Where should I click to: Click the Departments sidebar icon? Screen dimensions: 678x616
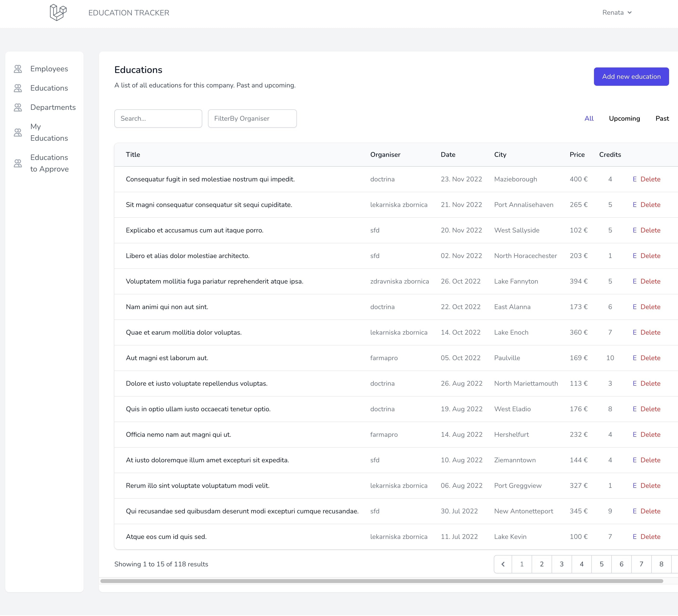(18, 107)
